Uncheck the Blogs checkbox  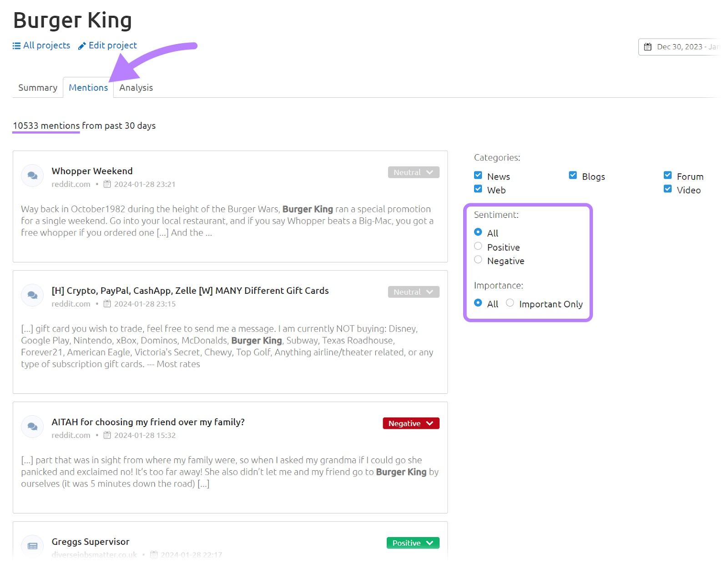[572, 175]
